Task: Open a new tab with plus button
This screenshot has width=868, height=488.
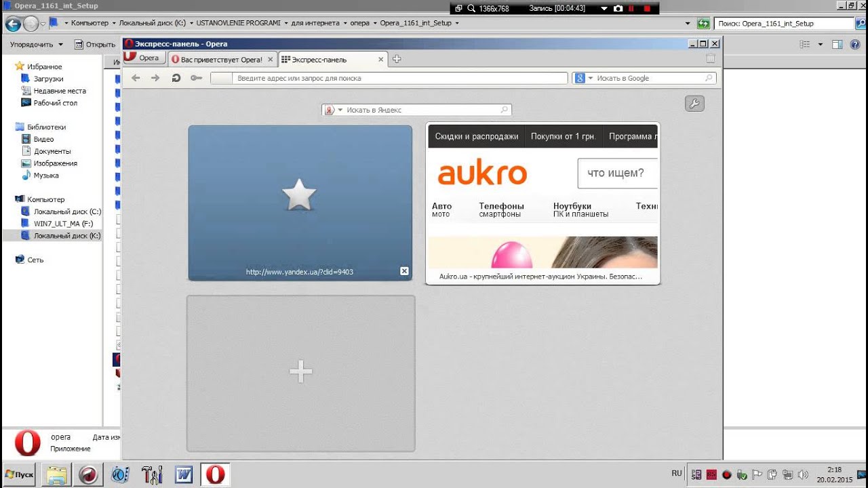Action: click(x=397, y=59)
